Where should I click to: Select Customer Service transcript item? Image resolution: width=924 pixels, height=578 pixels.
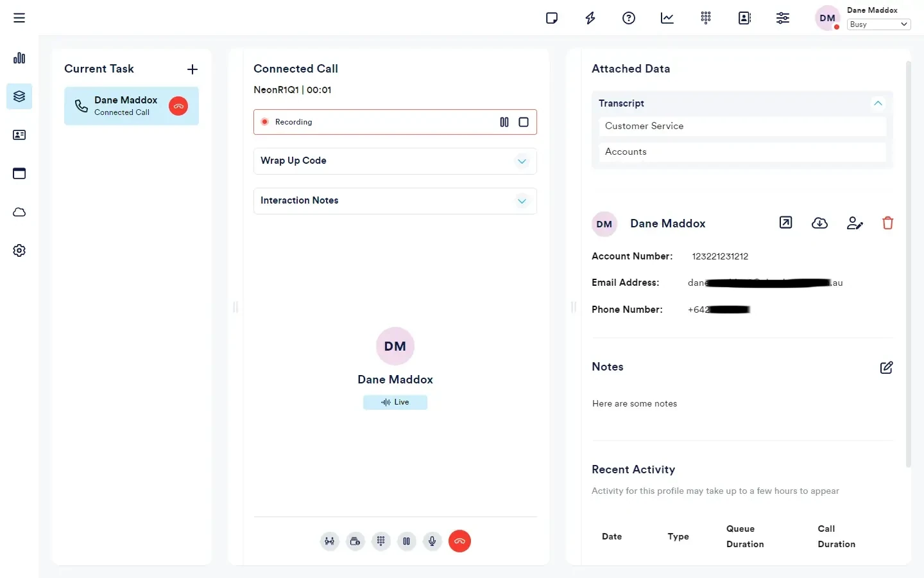742,127
